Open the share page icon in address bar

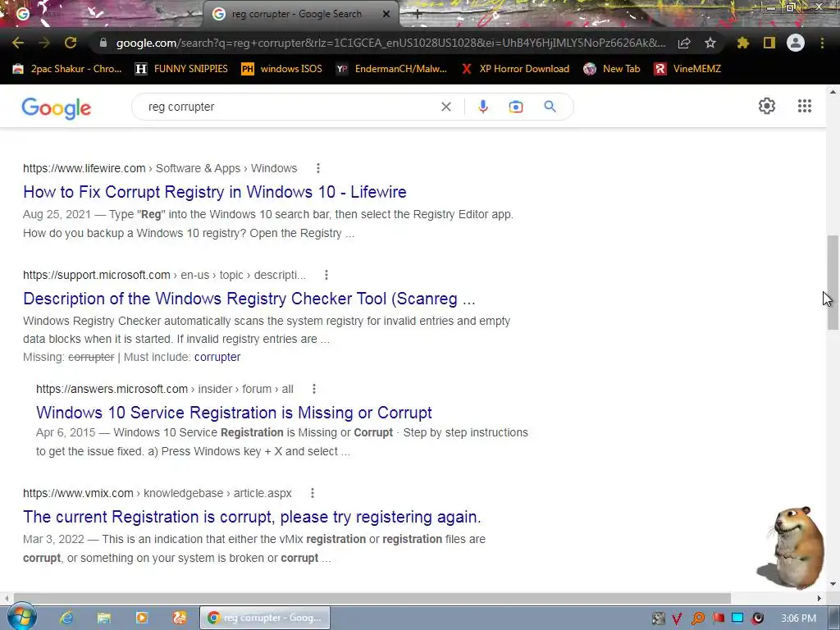tap(684, 43)
